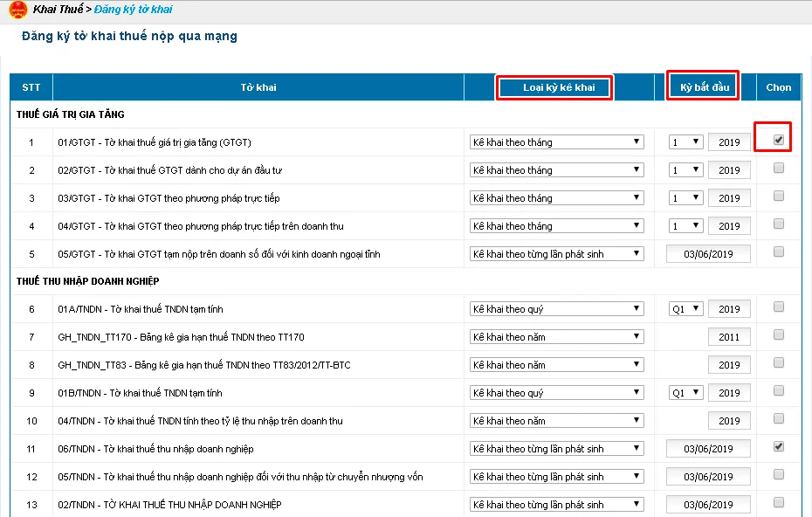Edit the 2011 year field for GH_TNDN_TT170

tap(729, 337)
